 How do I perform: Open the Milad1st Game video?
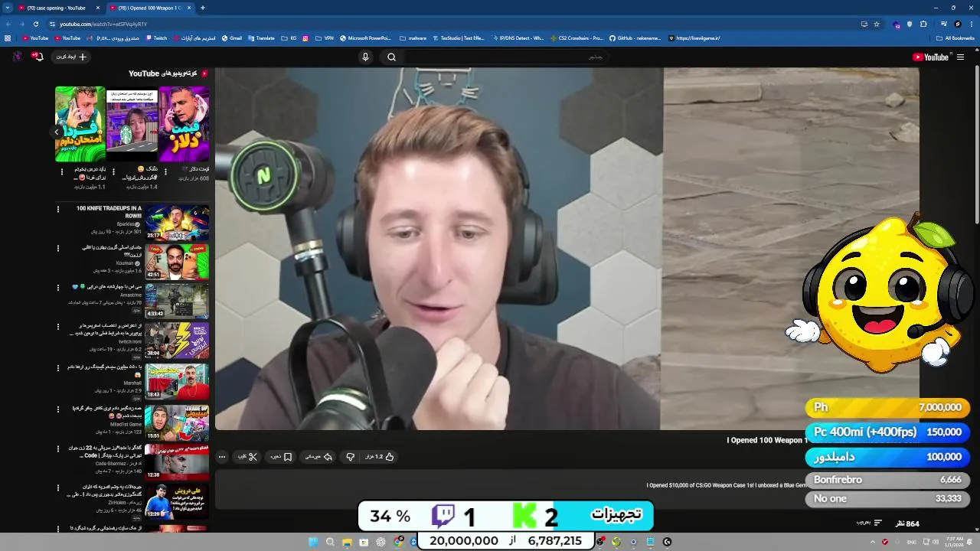pyautogui.click(x=177, y=422)
